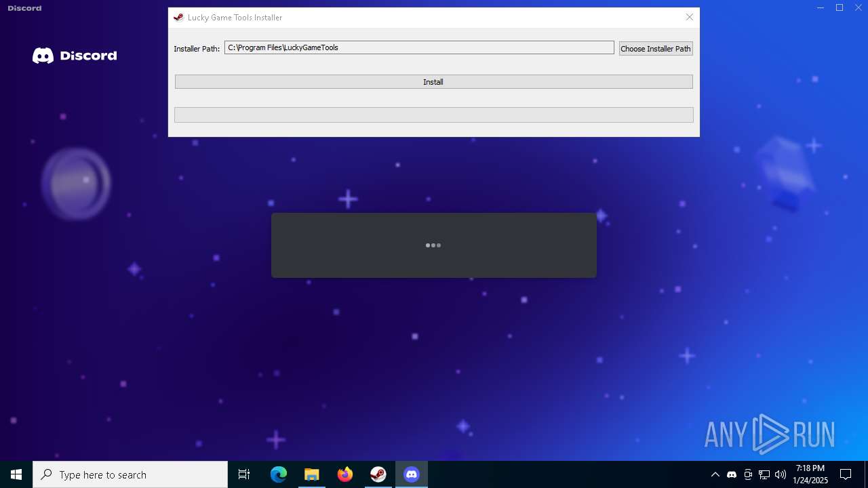Screen dimensions: 868x488
Task: Switch to the Lucky Game Tools taskbar icon
Action: 378,474
